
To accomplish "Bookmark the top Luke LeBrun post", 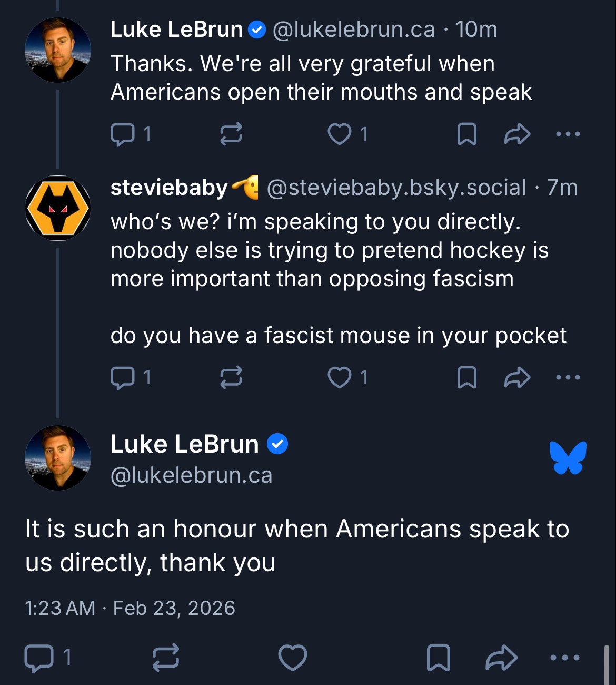I will coord(466,134).
